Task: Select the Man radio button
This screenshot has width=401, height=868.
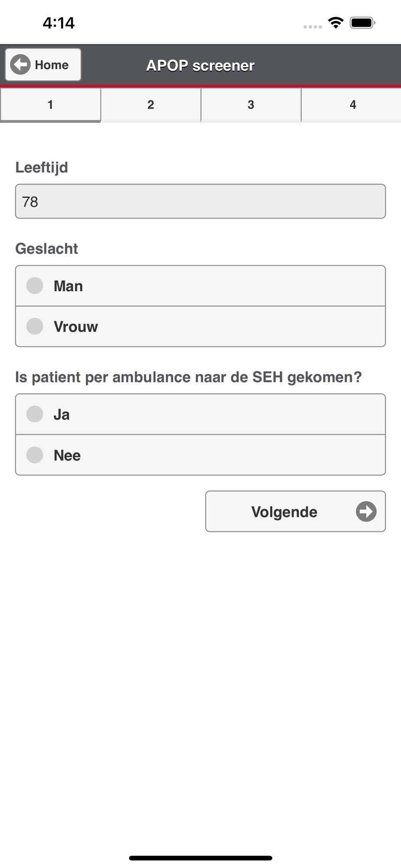Action: click(x=35, y=286)
